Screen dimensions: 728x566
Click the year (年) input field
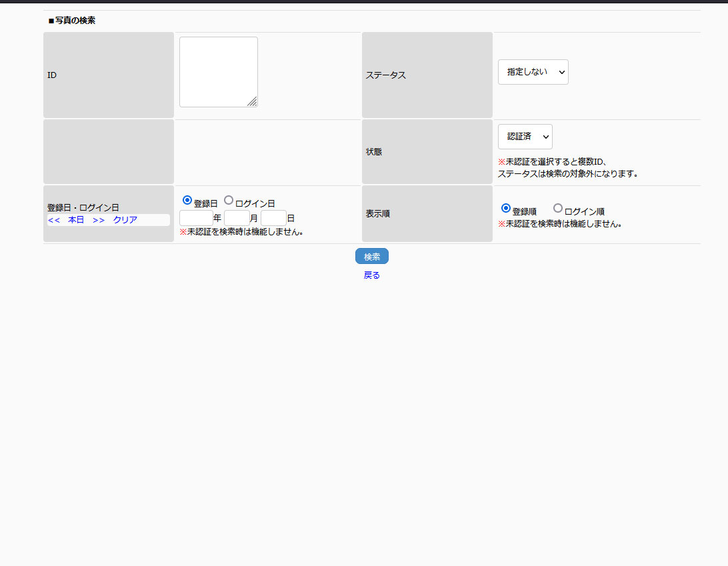(196, 218)
